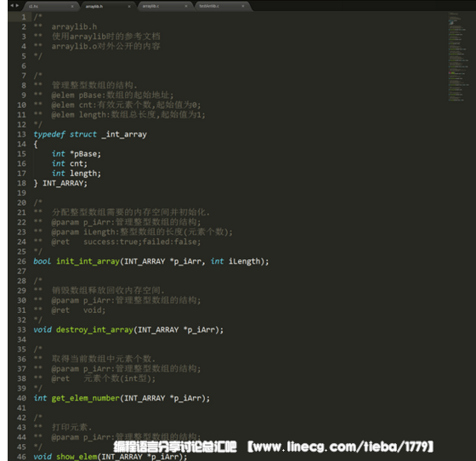
Task: Click the @ret void comment on line 31
Action: pos(78,310)
